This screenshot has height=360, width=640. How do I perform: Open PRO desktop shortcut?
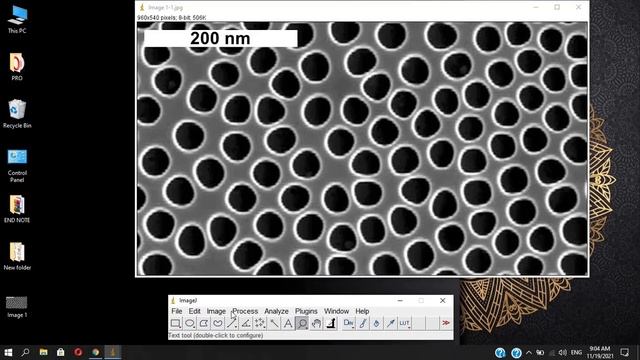(17, 67)
